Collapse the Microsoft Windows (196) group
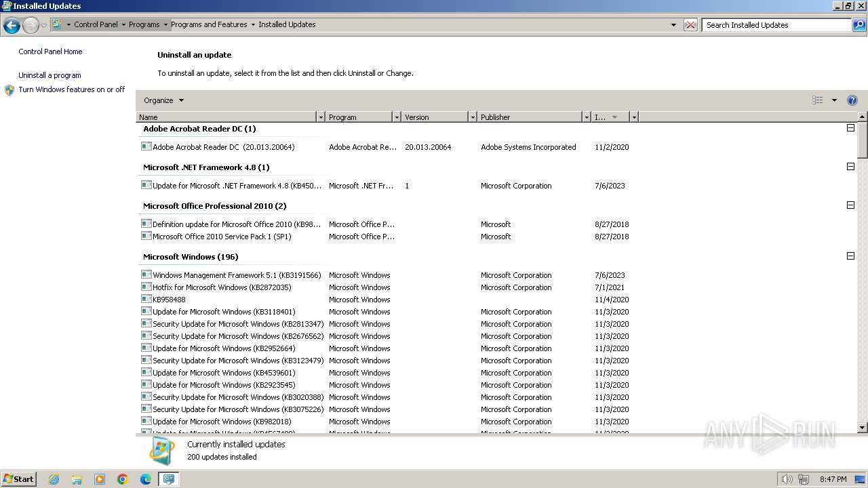Image resolution: width=868 pixels, height=488 pixels. [x=850, y=256]
